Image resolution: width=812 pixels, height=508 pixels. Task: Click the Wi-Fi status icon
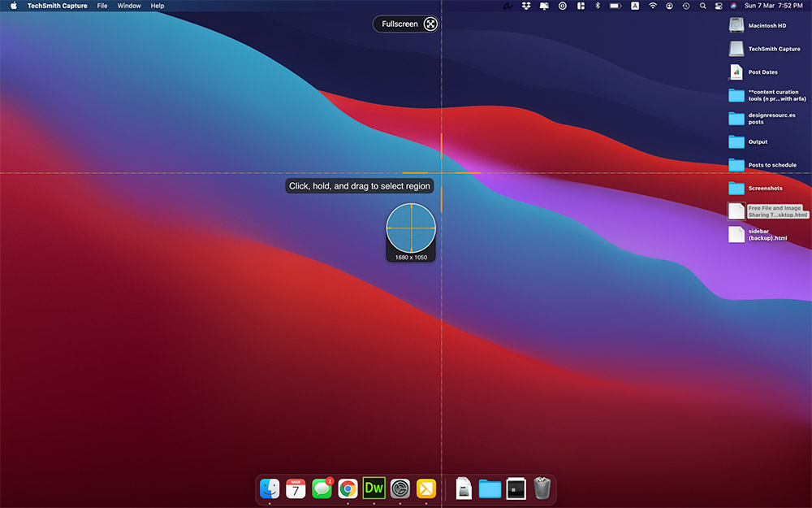[653, 6]
